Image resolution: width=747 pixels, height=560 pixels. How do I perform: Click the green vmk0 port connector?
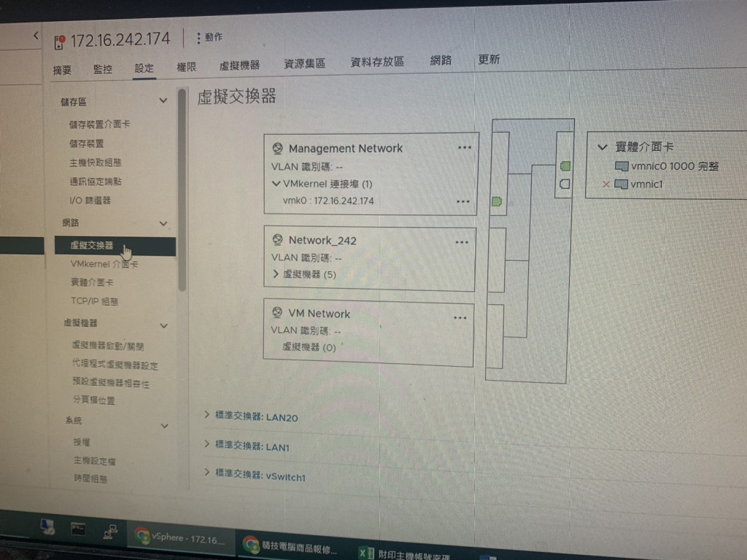[496, 201]
